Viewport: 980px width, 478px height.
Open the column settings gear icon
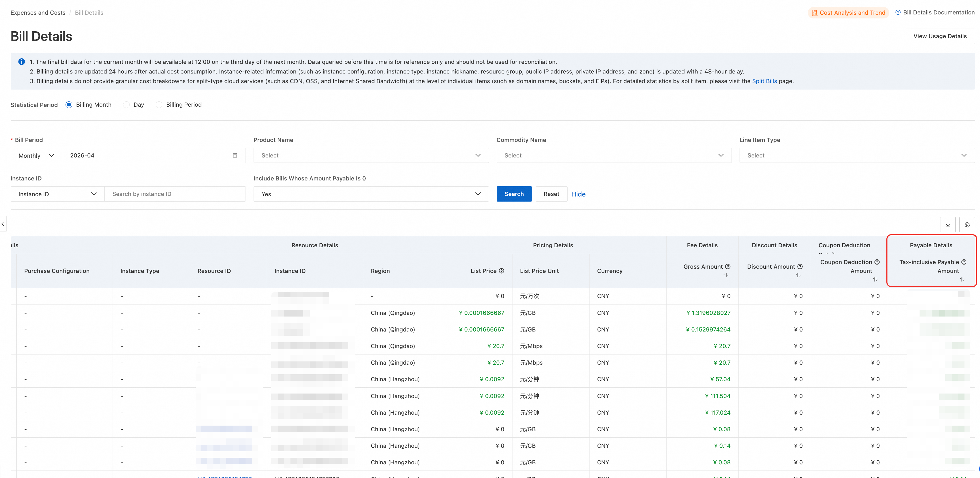(x=967, y=225)
